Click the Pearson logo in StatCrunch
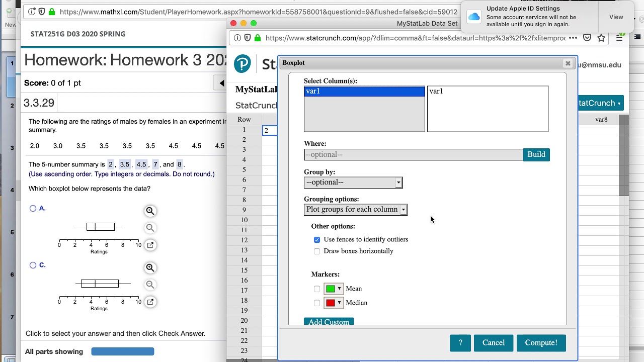Screen dimensions: 644x362 point(243,63)
